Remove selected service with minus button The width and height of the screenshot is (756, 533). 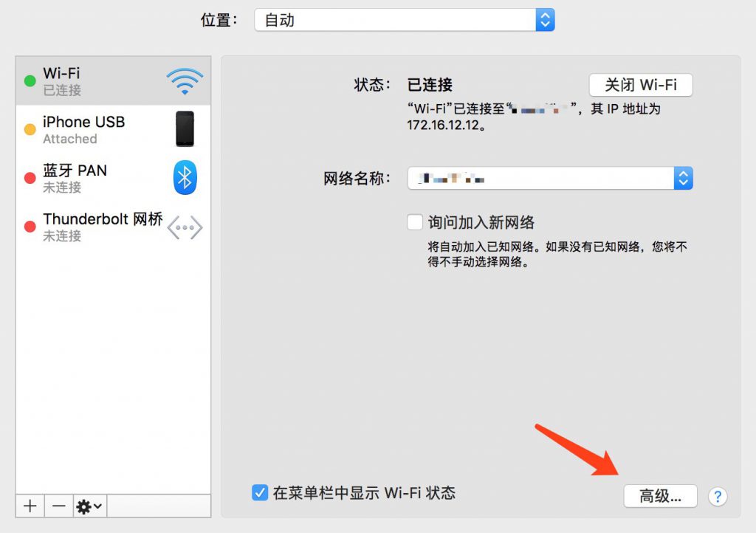click(59, 506)
